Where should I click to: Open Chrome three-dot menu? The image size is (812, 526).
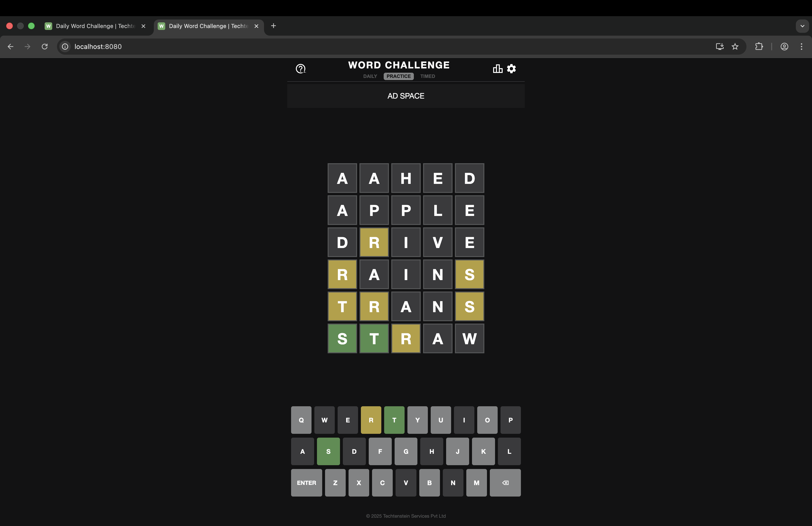pyautogui.click(x=801, y=46)
